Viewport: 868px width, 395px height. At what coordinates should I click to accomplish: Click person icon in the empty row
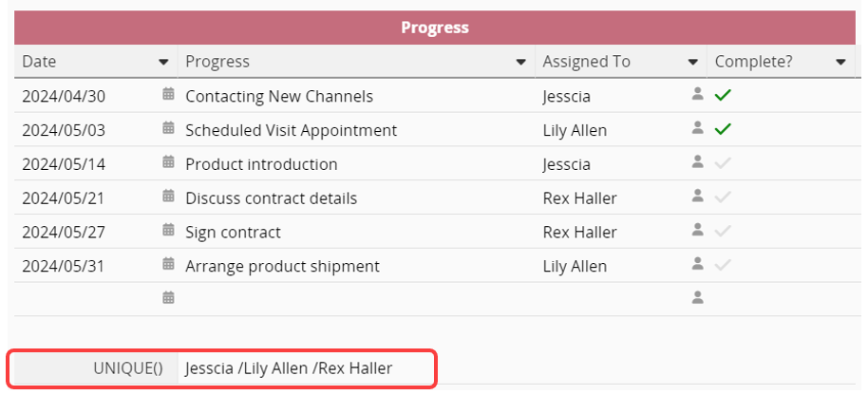pos(698,297)
